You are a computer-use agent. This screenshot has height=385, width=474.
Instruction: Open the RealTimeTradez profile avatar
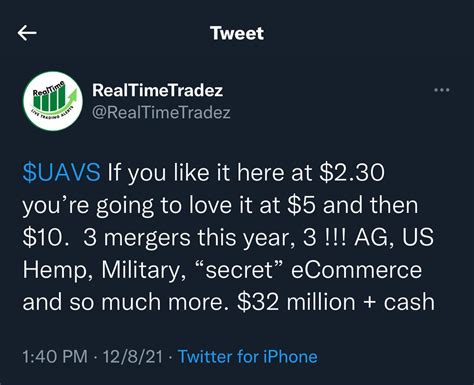coord(53,101)
